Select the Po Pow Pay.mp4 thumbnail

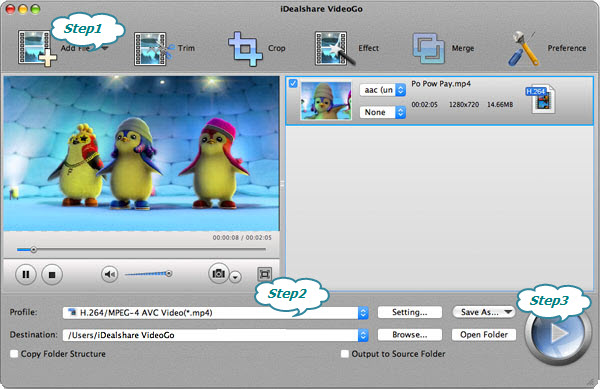tap(326, 101)
